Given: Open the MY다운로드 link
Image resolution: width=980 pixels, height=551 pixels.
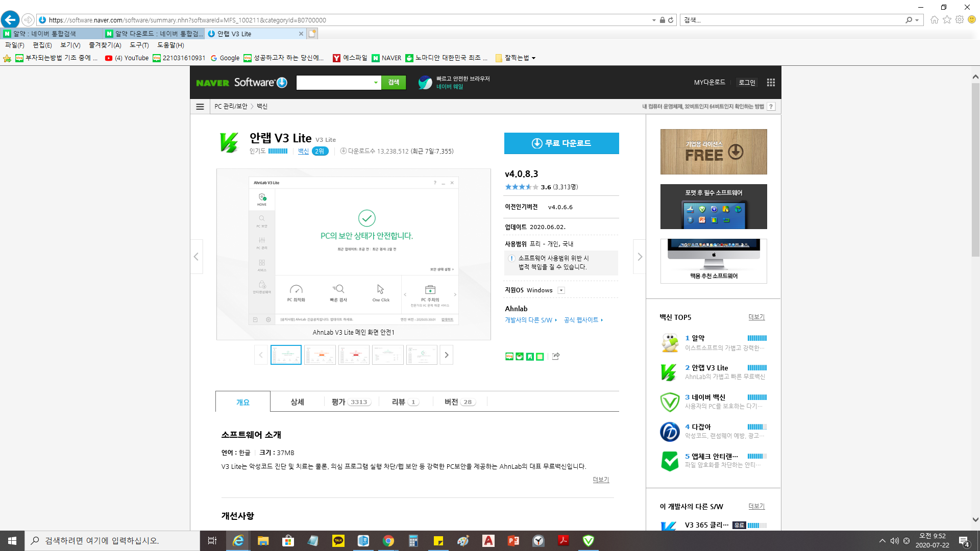Looking at the screenshot, I should pos(709,82).
